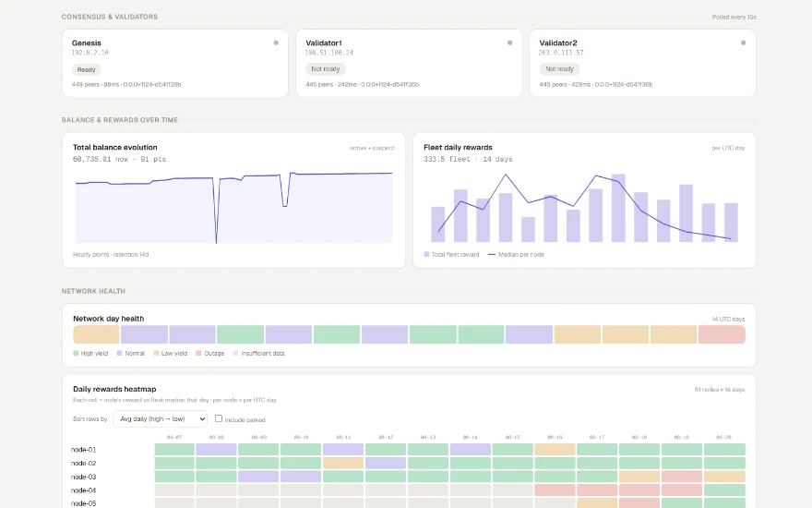Click node-03's purple cell for 08-09
Image resolution: width=812 pixels, height=508 pixels.
[258, 477]
